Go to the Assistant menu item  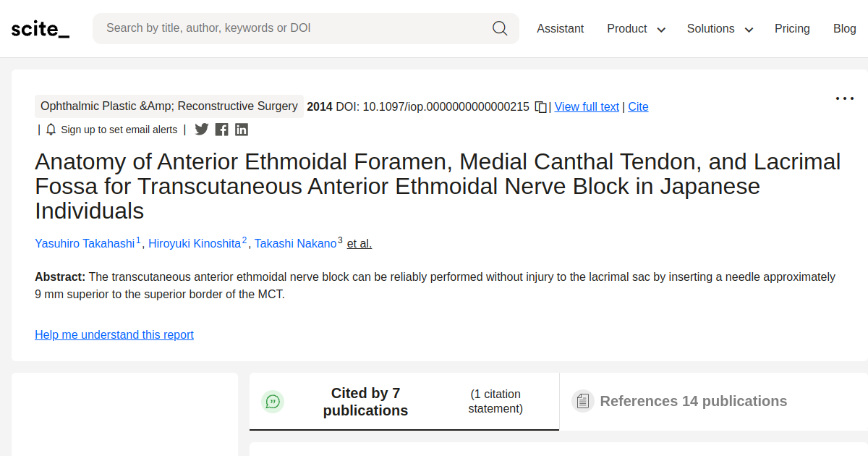[560, 28]
